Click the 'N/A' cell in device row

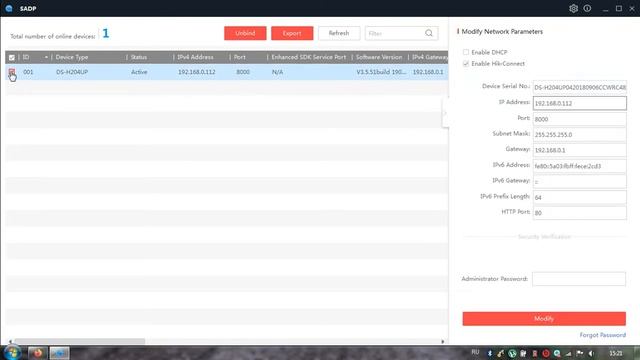[277, 72]
